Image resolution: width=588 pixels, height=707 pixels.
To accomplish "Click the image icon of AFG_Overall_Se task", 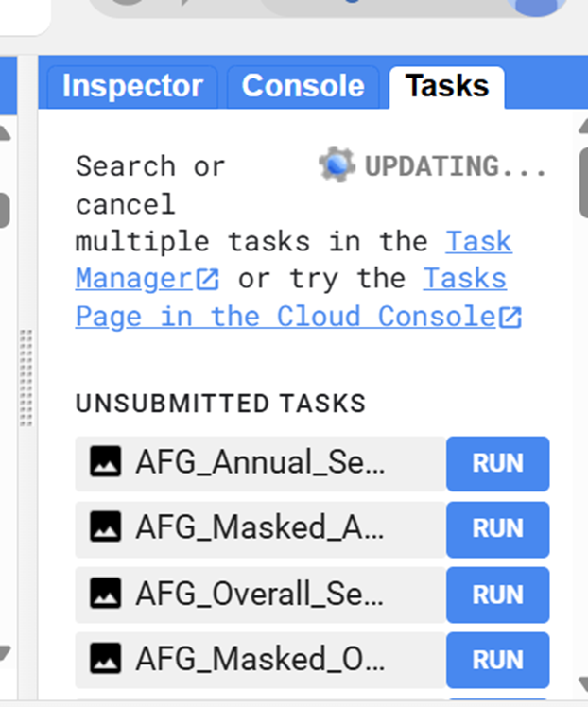I will click(106, 595).
